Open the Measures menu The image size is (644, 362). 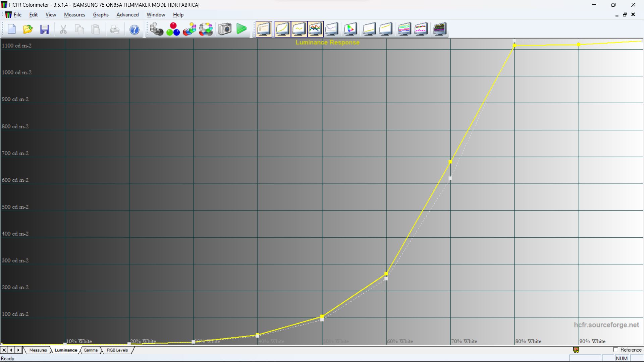point(74,15)
